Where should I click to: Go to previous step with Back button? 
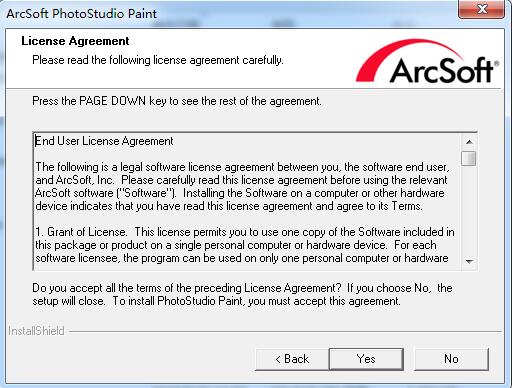click(292, 359)
